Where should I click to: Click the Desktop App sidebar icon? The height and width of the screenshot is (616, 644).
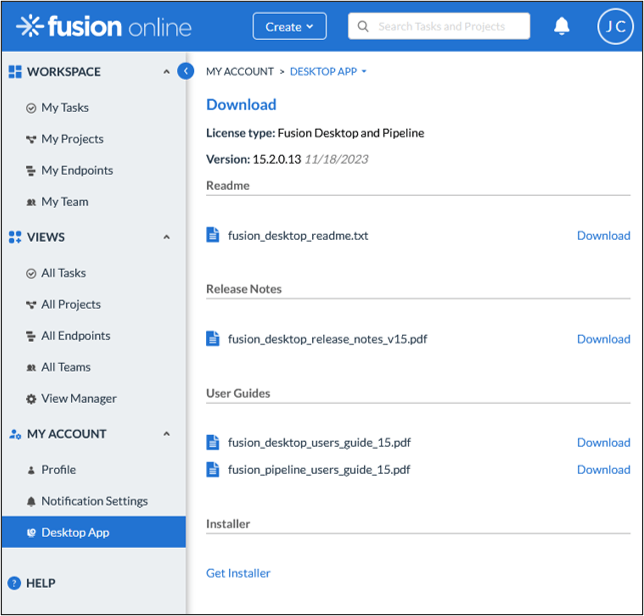pyautogui.click(x=31, y=533)
